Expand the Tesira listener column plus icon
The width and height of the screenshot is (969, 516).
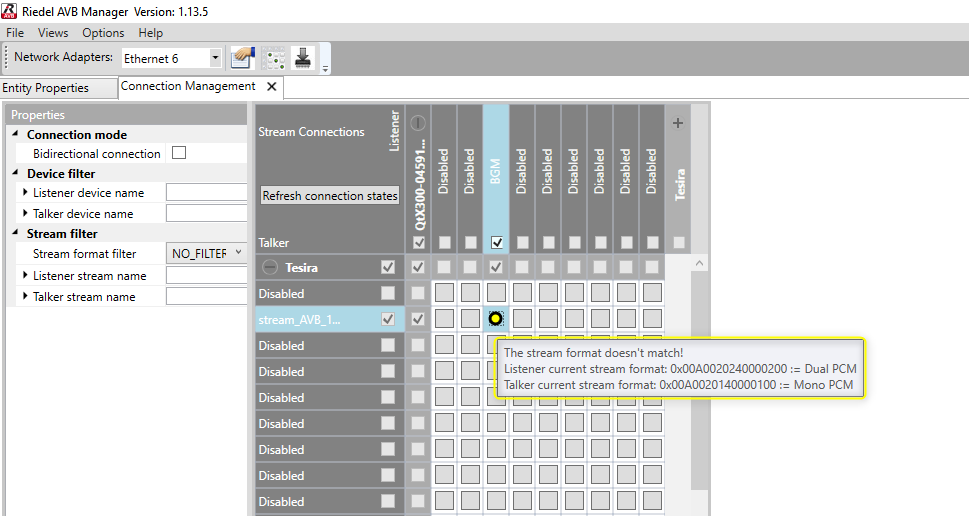tap(678, 123)
